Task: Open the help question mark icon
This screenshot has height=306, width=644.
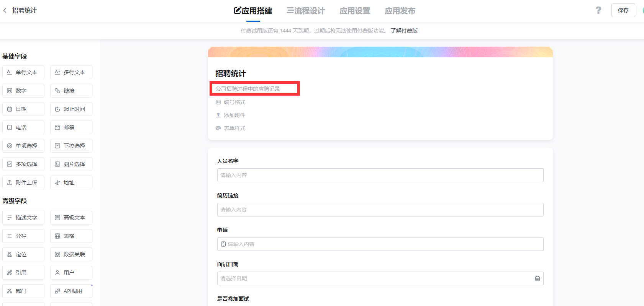Action: click(x=598, y=10)
